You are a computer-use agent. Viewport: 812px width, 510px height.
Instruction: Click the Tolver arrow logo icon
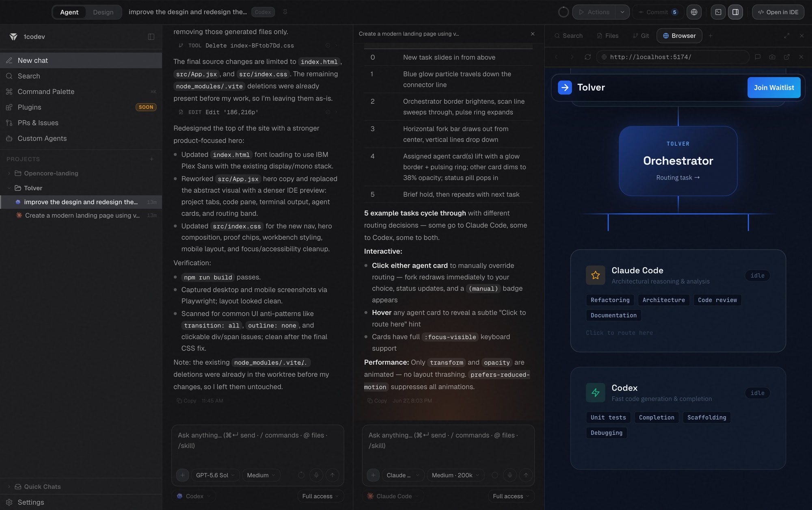[565, 88]
